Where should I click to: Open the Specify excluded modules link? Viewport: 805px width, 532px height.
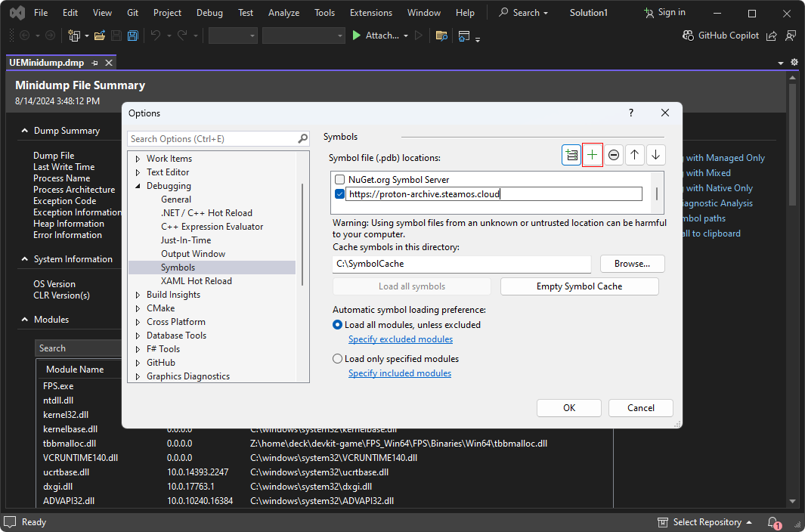(401, 339)
